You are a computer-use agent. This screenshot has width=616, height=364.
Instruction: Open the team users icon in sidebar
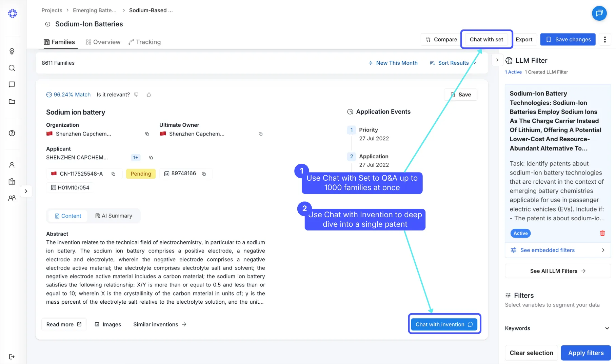point(12,198)
